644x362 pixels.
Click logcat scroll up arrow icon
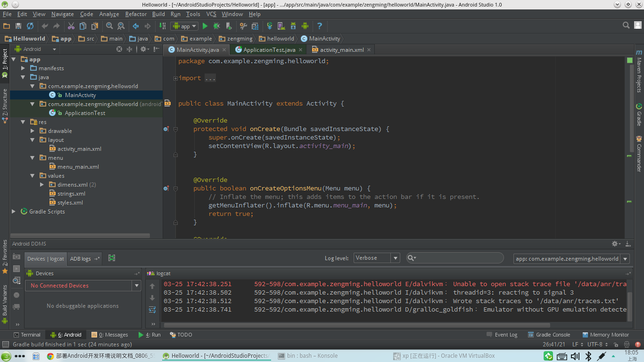[x=152, y=286]
